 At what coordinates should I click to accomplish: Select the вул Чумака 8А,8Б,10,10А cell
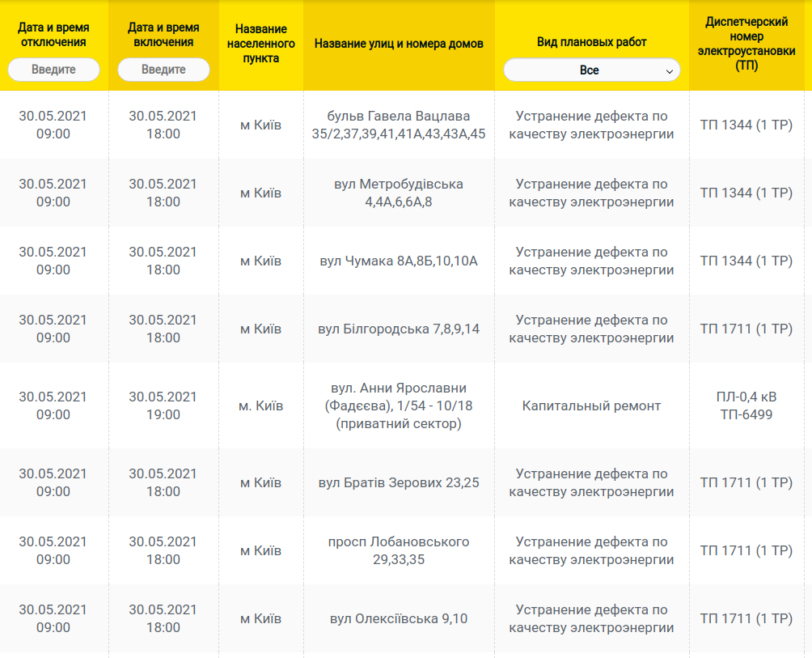coord(399,261)
